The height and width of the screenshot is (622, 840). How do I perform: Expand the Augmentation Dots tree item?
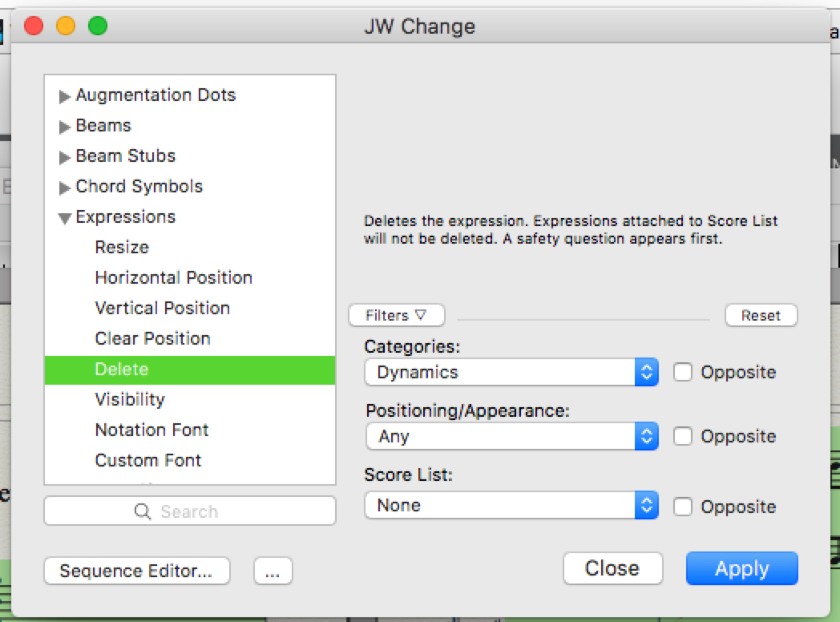(65, 96)
